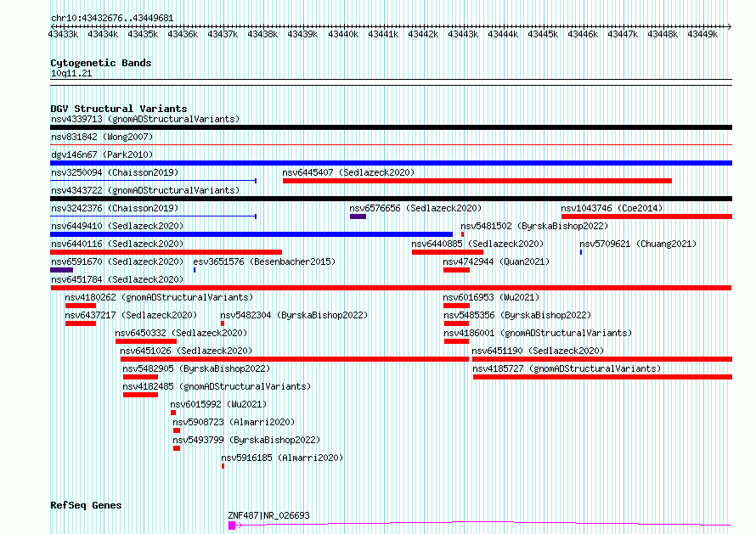This screenshot has height=534, width=756.
Task: Open the dgv146n67 (Park2010) variant label
Action: [102, 155]
